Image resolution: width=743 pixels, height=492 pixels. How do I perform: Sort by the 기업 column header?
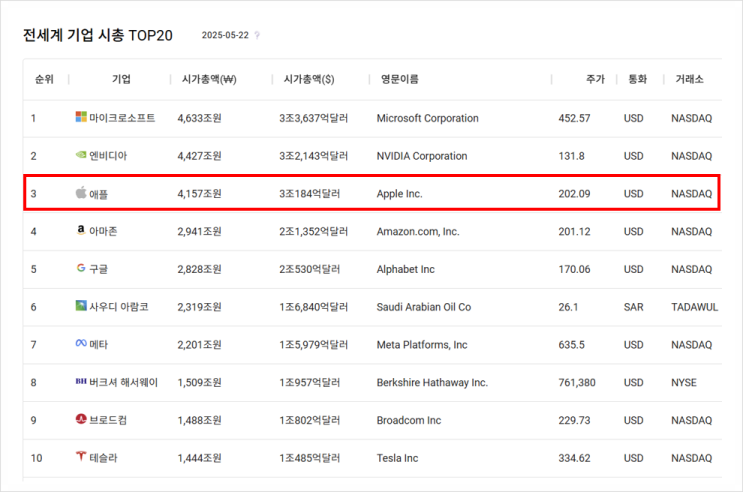tap(121, 79)
